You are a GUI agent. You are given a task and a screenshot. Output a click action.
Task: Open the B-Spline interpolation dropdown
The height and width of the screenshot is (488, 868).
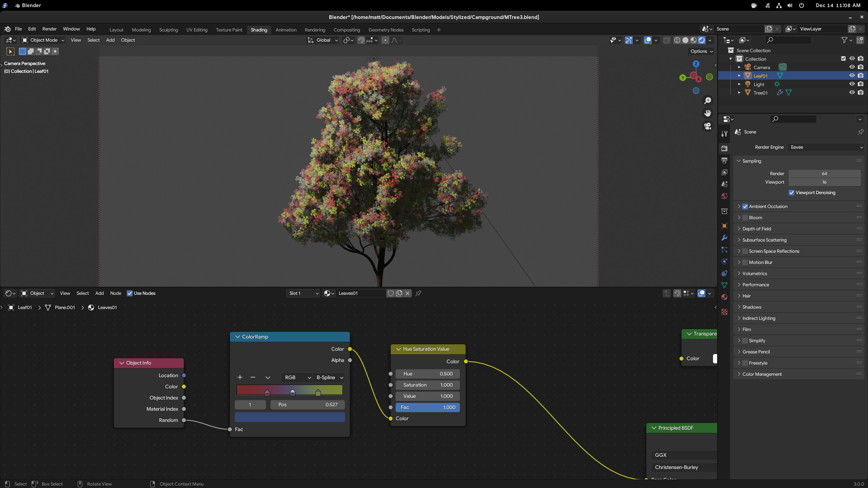click(x=330, y=378)
